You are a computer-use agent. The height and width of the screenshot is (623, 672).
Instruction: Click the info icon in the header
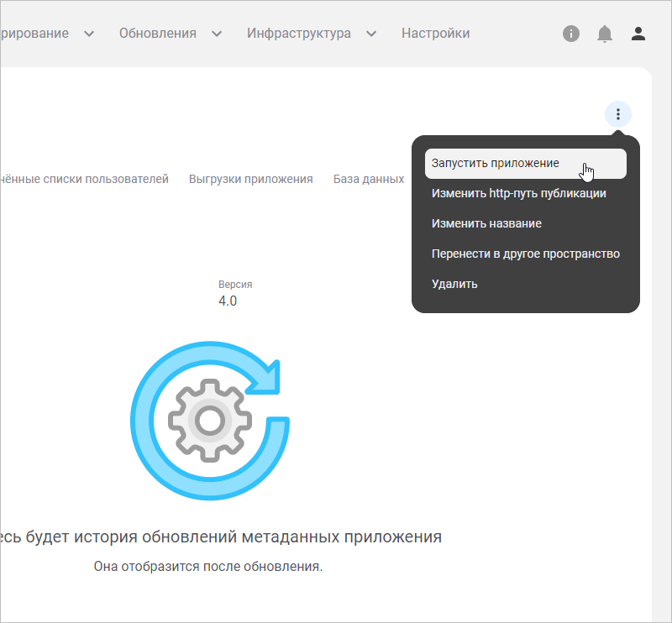click(x=571, y=34)
